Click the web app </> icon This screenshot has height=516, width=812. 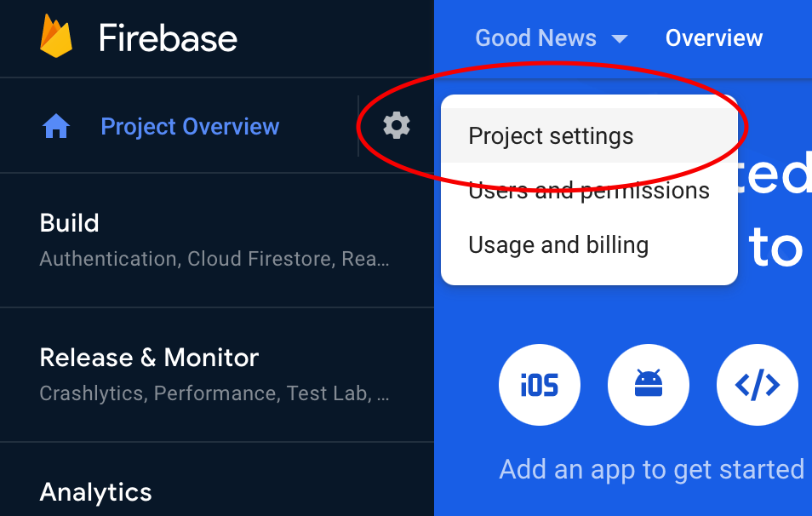[x=757, y=384]
